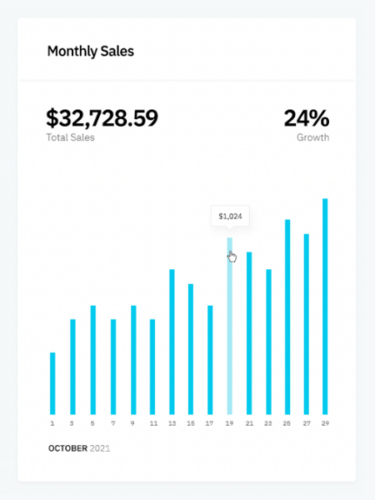Click the Monthly Sales card title
Viewport: 375px width, 500px height.
pyautogui.click(x=91, y=51)
